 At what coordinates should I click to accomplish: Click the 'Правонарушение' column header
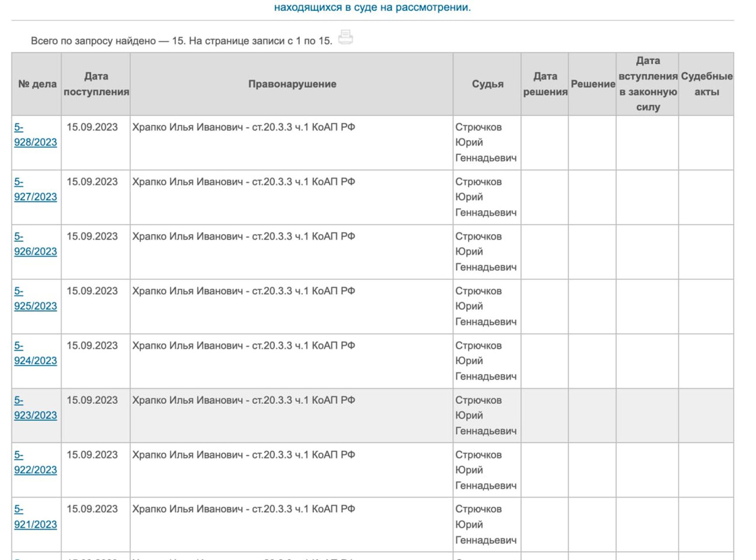click(292, 84)
